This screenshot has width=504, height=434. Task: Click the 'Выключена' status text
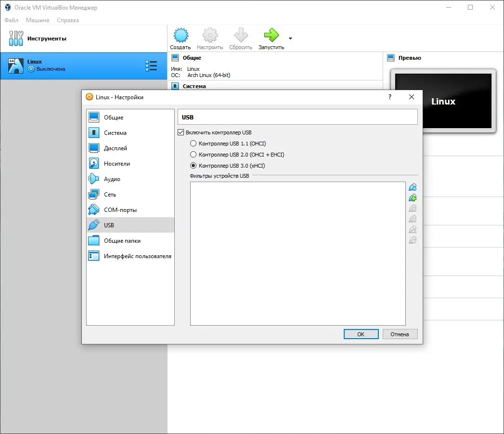51,69
